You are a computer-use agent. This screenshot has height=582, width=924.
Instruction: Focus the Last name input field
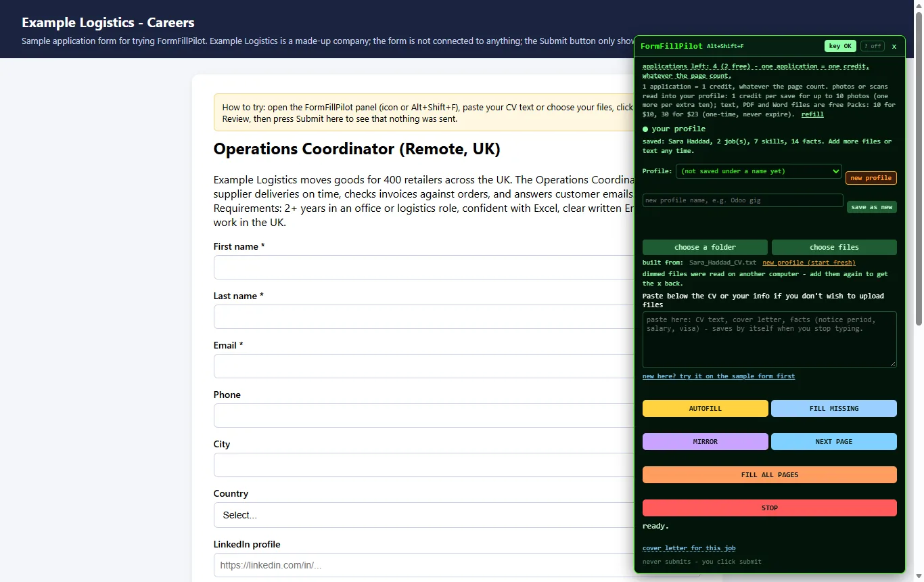424,317
